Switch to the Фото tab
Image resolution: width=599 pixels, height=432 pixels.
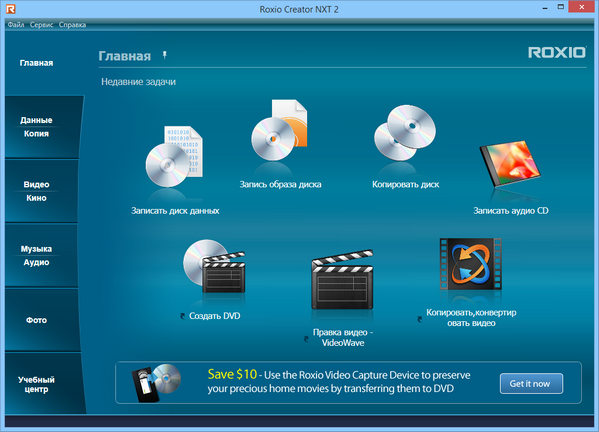(42, 320)
